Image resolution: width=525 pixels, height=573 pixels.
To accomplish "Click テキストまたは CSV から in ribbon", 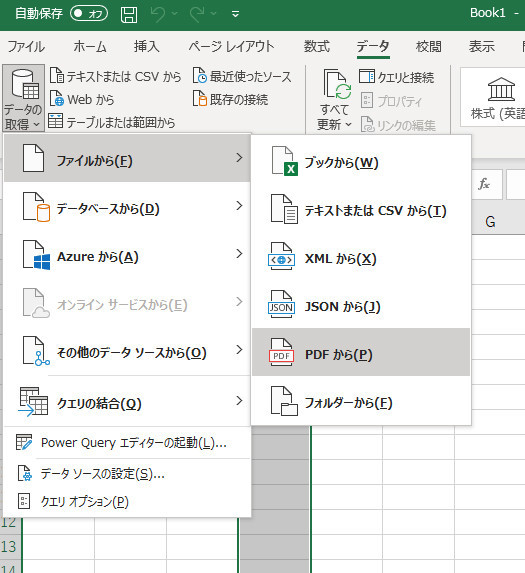I will [x=115, y=76].
